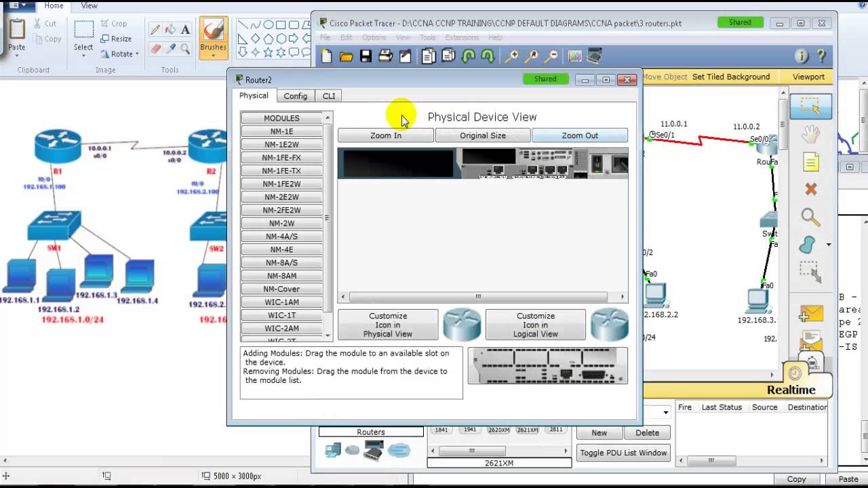Pick the Color picker eyedropper in Paint
The image size is (868, 488).
170,49
